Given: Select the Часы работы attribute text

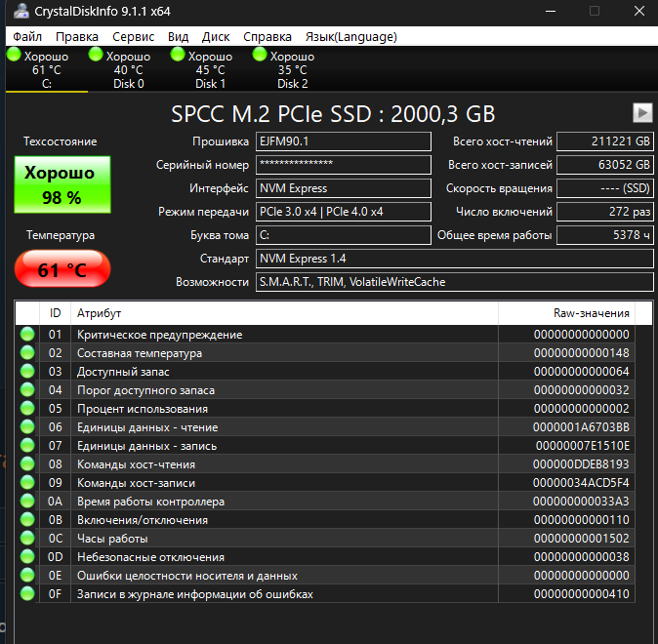Looking at the screenshot, I should point(112,539).
